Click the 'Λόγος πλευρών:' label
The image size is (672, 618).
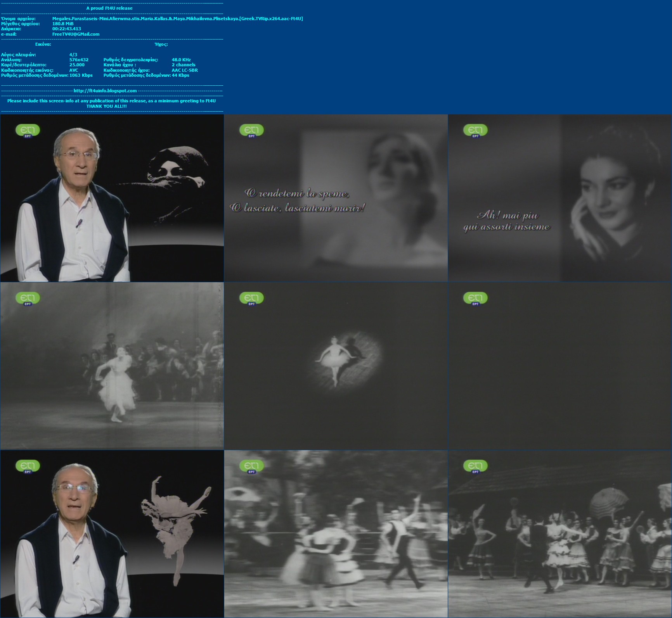click(19, 55)
